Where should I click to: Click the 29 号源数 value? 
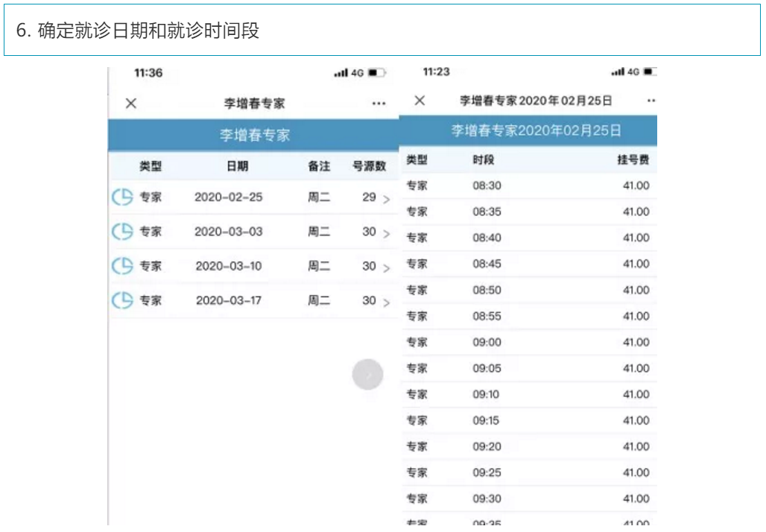369,197
